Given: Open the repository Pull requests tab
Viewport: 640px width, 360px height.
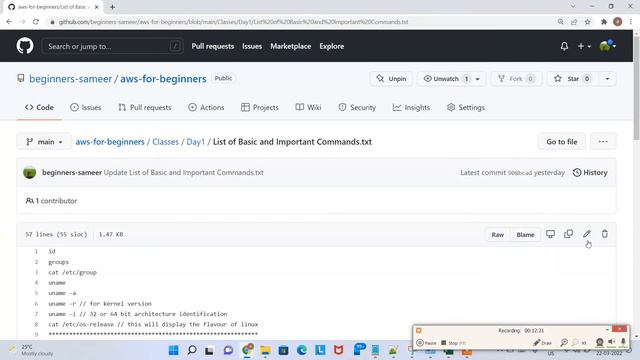Looking at the screenshot, I should click(x=144, y=107).
